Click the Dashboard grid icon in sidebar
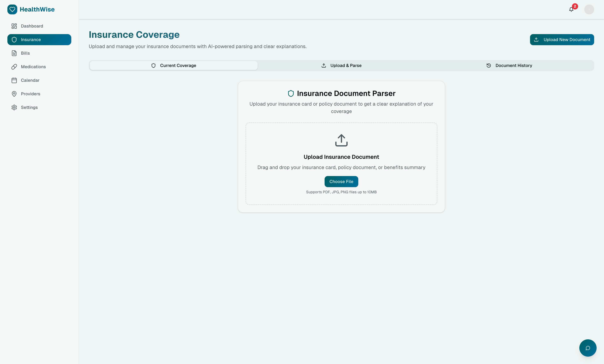 point(14,26)
